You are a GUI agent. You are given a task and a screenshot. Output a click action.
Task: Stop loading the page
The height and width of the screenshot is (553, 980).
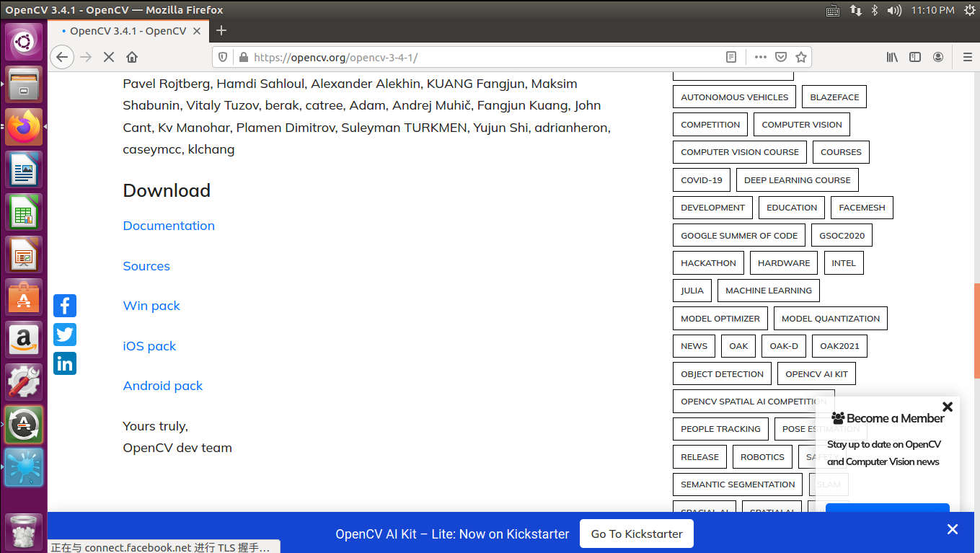click(x=109, y=57)
